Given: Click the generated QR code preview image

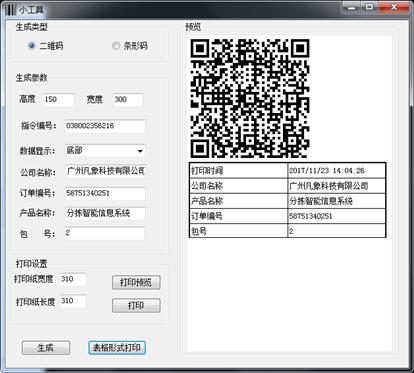Looking at the screenshot, I should (250, 98).
